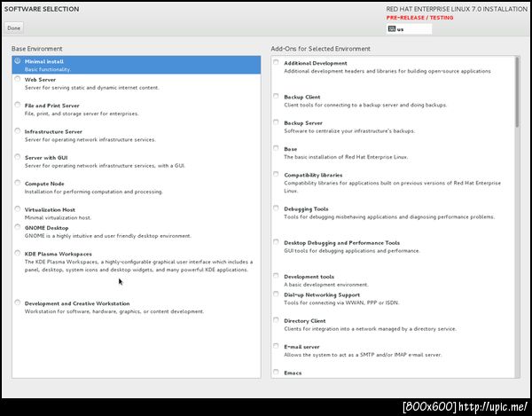Check the Backup Client add-on
The width and height of the screenshot is (532, 416).
pyautogui.click(x=276, y=96)
